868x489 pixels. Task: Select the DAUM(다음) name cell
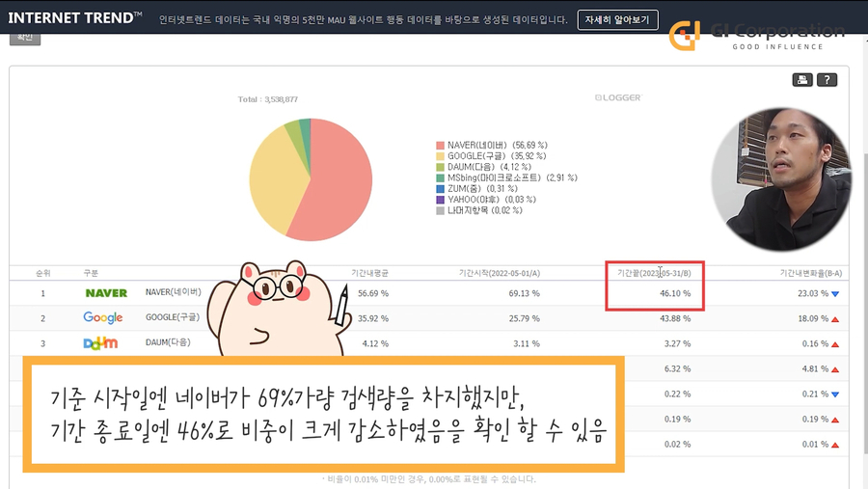(168, 342)
